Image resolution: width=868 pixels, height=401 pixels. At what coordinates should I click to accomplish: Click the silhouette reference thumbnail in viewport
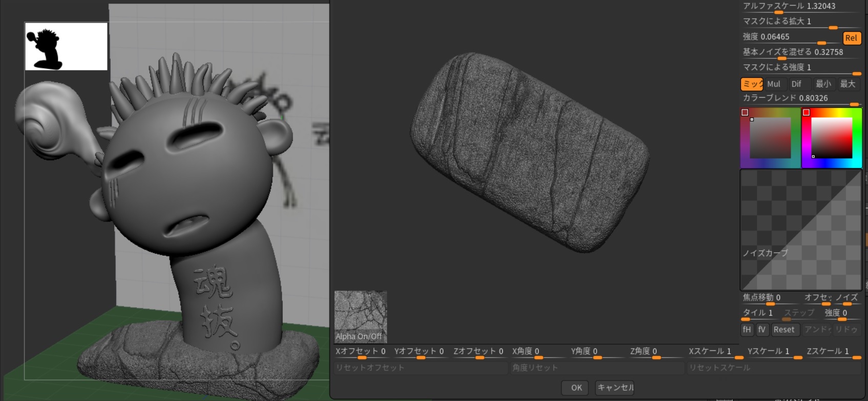click(66, 47)
